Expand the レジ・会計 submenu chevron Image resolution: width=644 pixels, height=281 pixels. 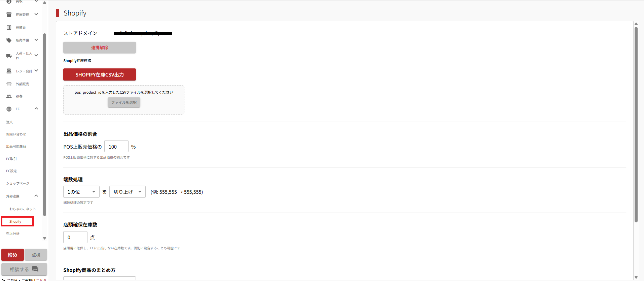[36, 70]
